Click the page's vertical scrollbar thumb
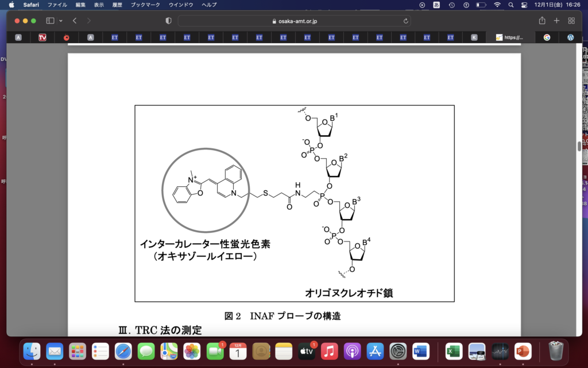This screenshot has height=368, width=588. [x=579, y=145]
